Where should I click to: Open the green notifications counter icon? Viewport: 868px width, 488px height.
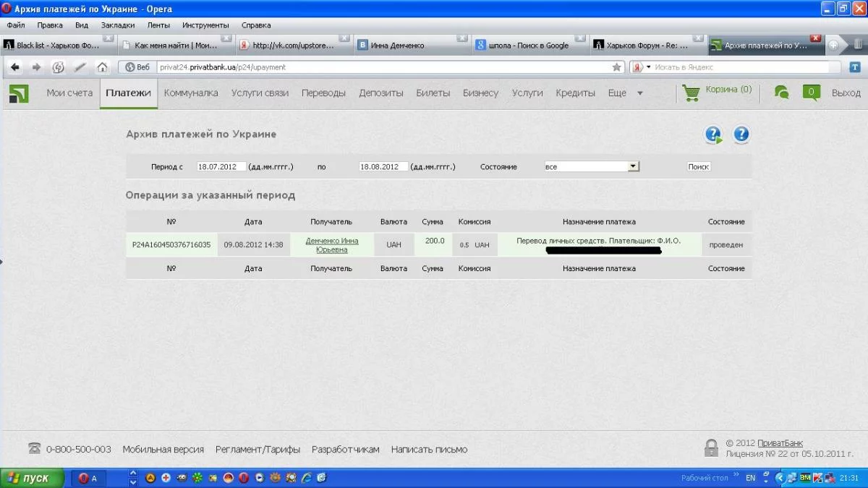[811, 93]
